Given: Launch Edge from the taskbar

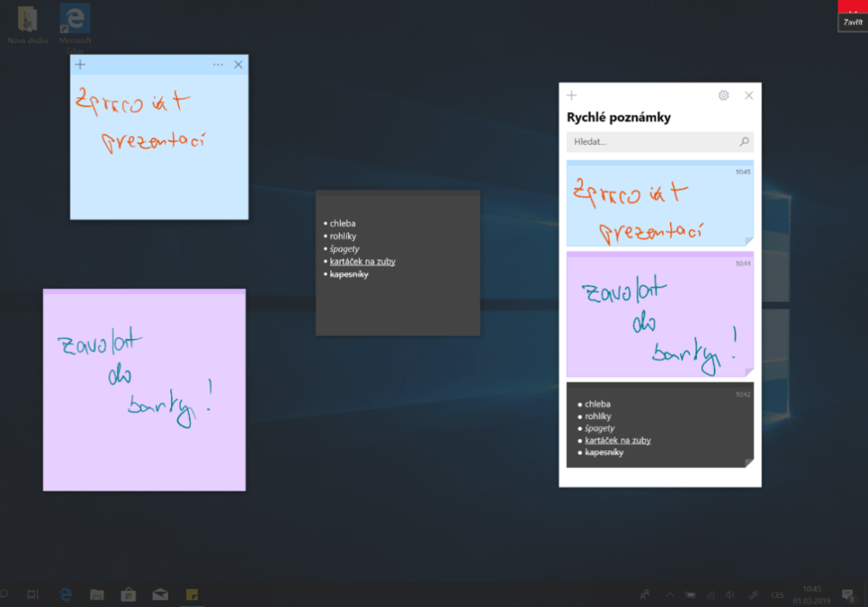Looking at the screenshot, I should (67, 594).
